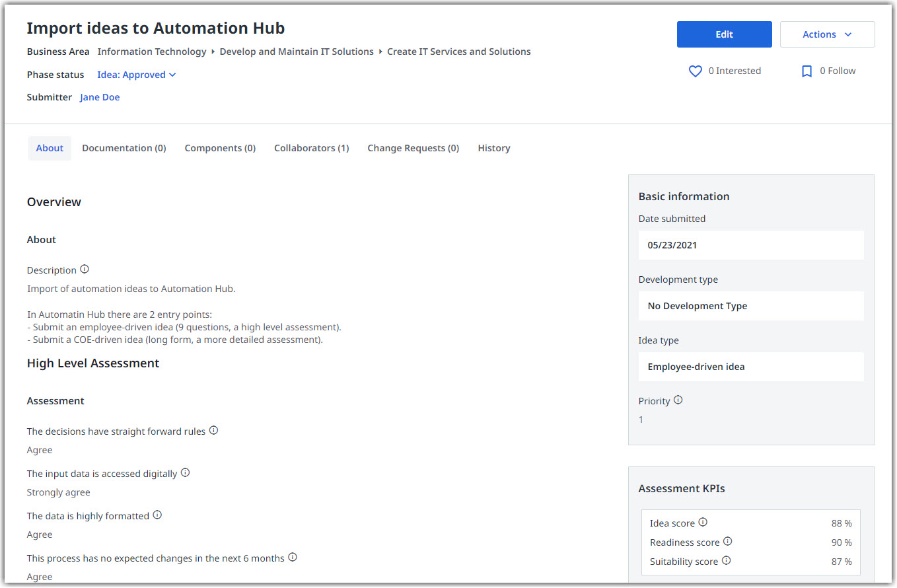
Task: Click the Idea score info icon
Action: [703, 523]
